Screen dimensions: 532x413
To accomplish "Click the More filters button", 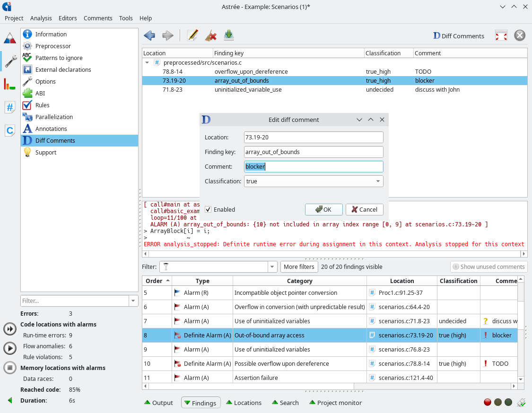I will (299, 267).
